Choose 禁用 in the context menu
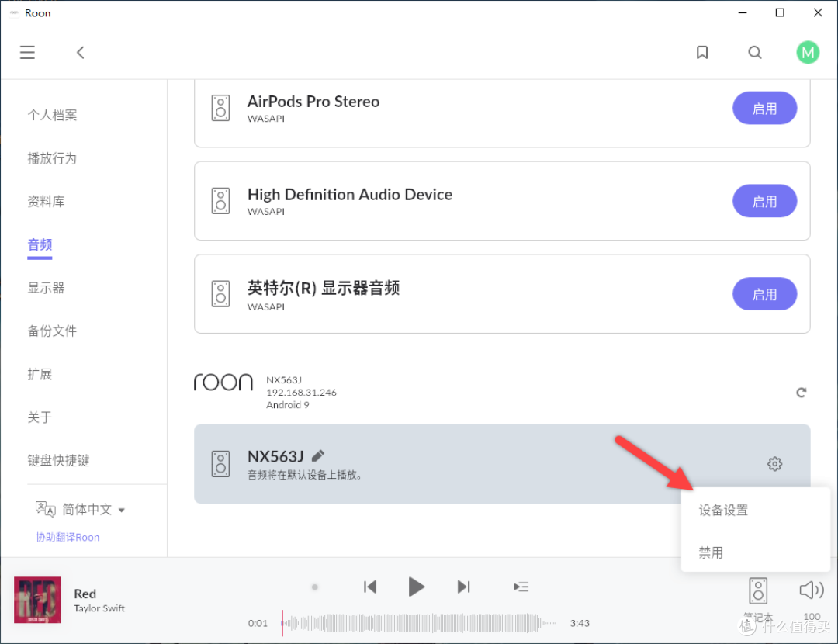838x644 pixels. [x=711, y=552]
